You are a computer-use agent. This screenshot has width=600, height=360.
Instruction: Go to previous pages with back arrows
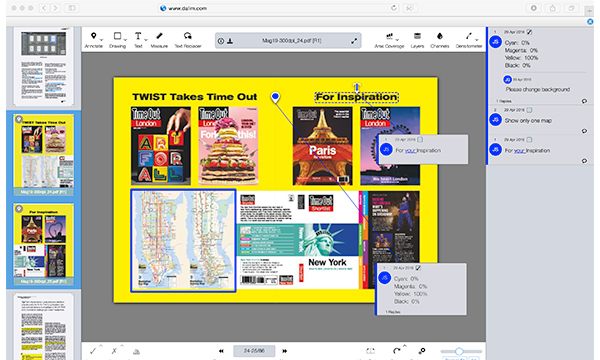tap(221, 351)
